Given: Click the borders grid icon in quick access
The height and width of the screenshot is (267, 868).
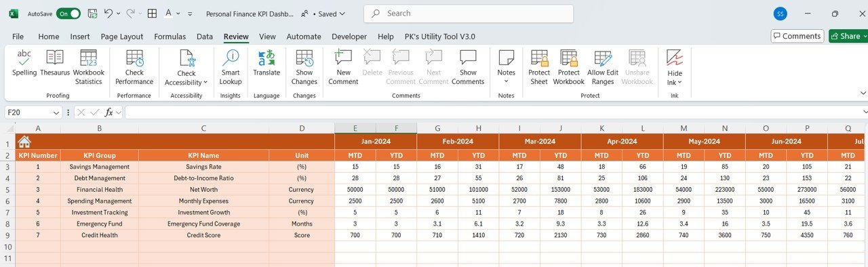Looking at the screenshot, I should 153,13.
